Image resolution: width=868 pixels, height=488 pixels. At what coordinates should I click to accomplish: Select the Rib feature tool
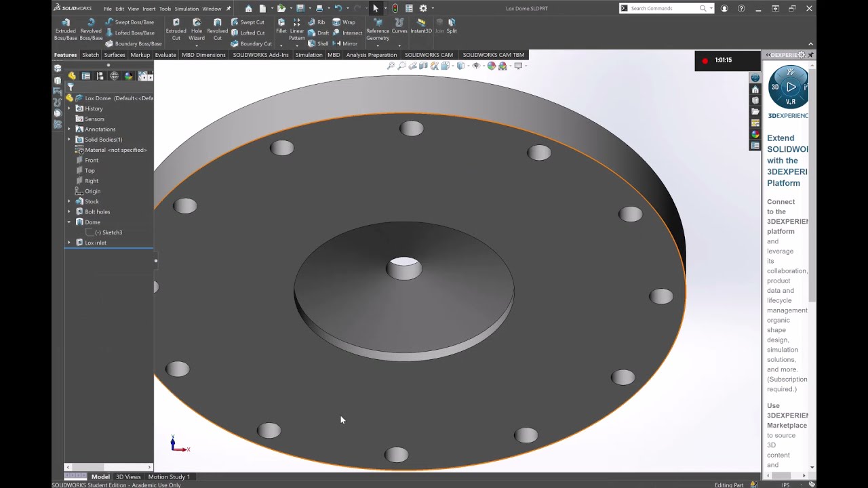point(317,22)
